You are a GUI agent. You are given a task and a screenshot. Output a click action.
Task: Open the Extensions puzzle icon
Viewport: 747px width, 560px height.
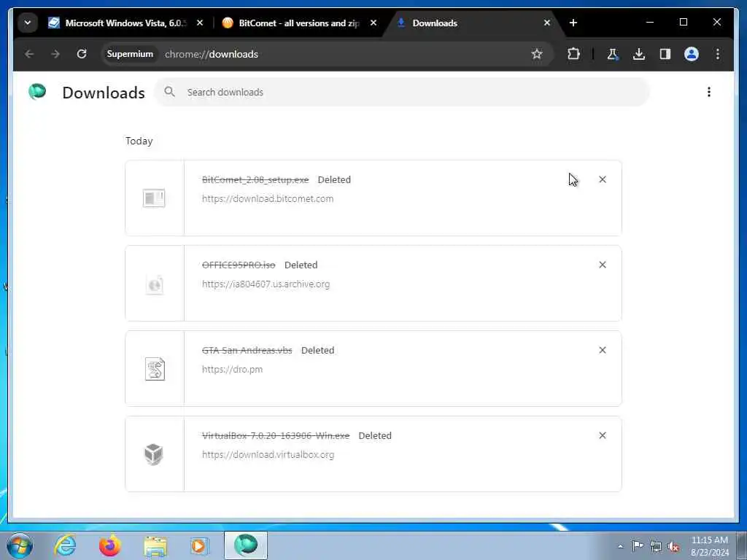573,54
